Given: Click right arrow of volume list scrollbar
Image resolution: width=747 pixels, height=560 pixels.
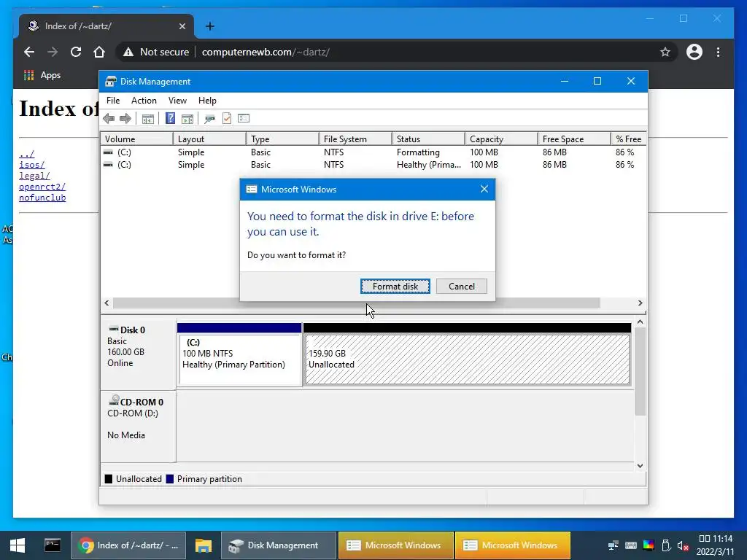Looking at the screenshot, I should 640,303.
